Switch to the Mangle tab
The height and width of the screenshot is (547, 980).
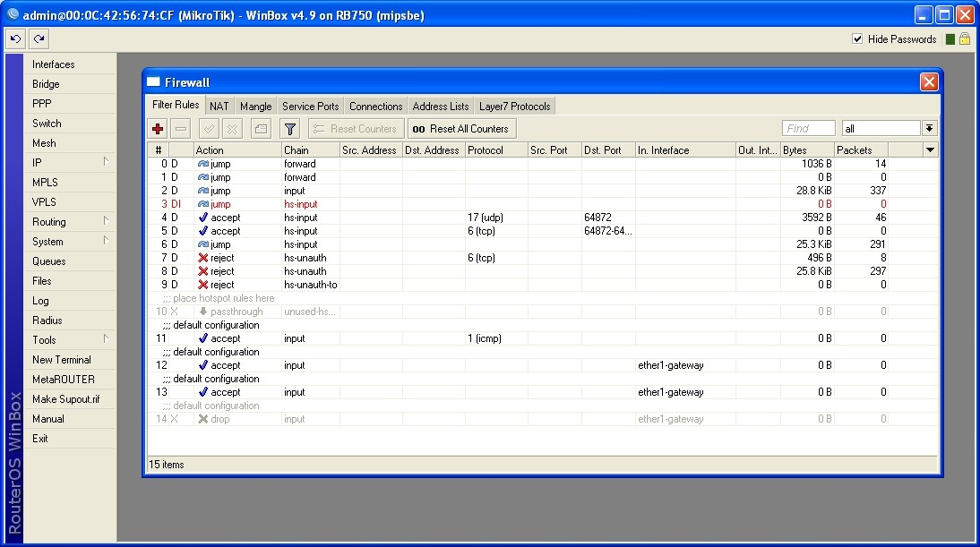(255, 107)
